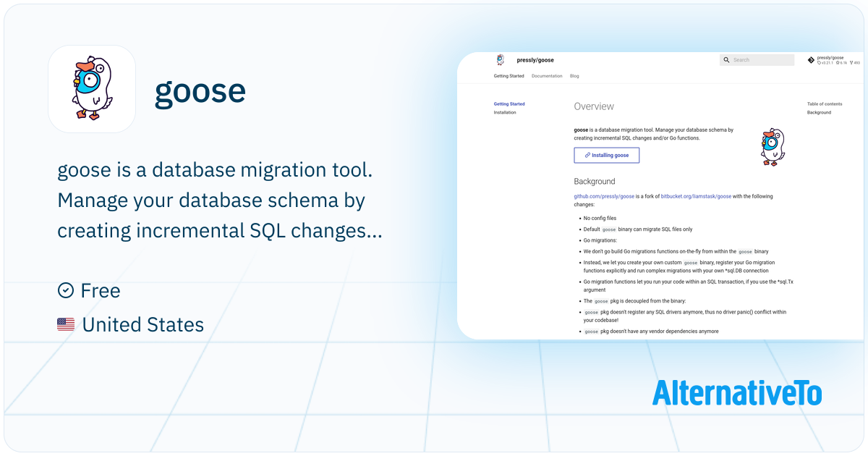868x456 pixels.
Task: Click the goose logo in site header
Action: (x=500, y=60)
